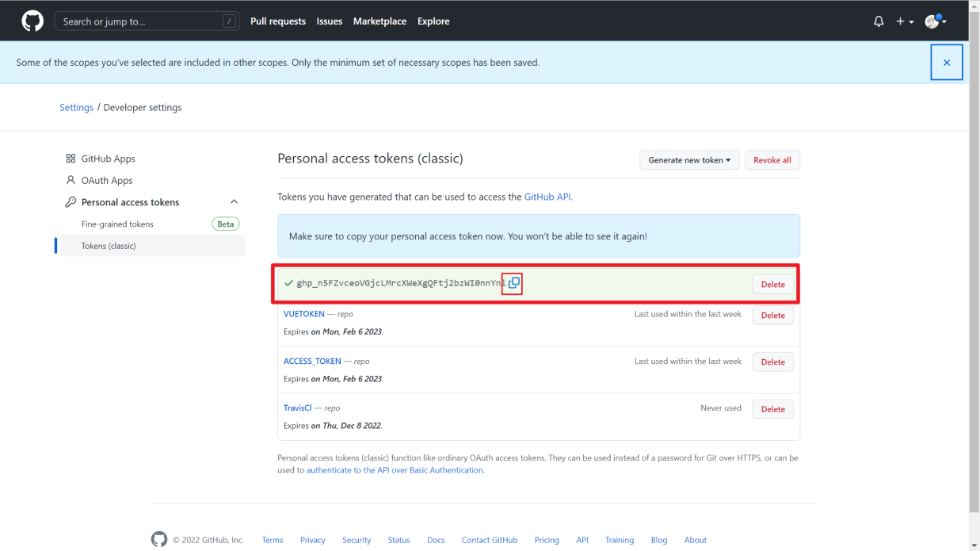Viewport: 980px width, 551px height.
Task: Click the ACCESS_TOKEN 'Expires on Mon, Feb 6 2023' text
Action: pos(334,379)
